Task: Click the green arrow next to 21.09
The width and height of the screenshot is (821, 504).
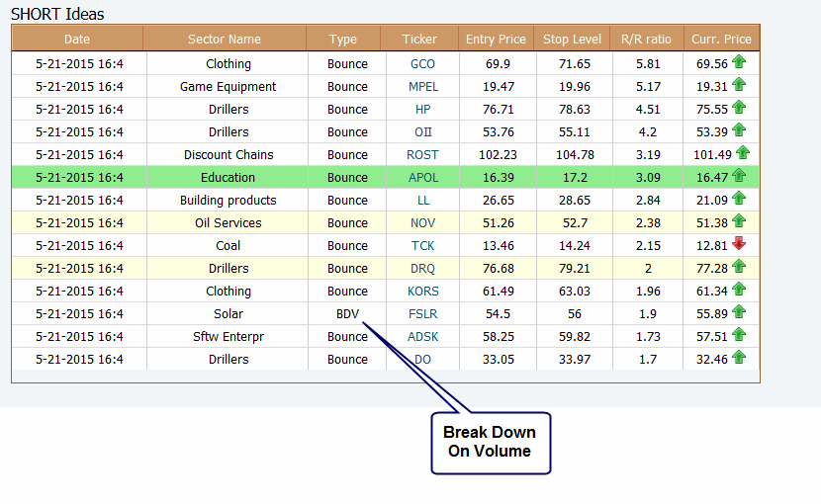Action: point(739,199)
